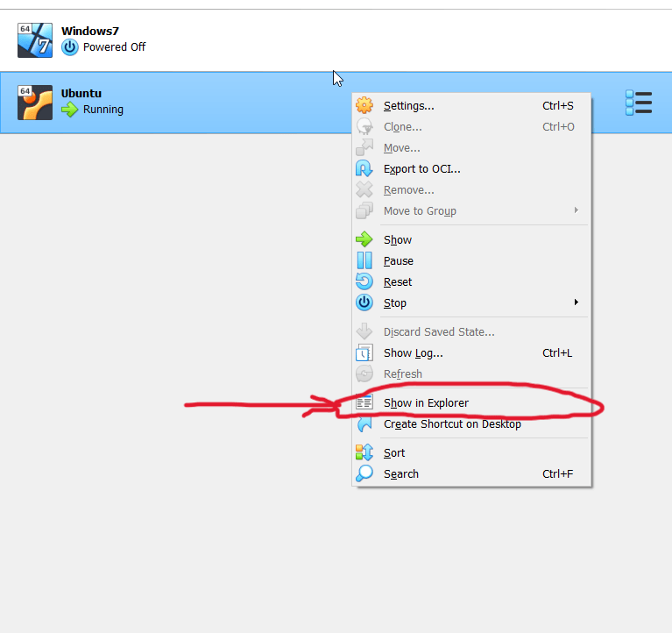Pause the running Ubuntu VM

[471, 260]
